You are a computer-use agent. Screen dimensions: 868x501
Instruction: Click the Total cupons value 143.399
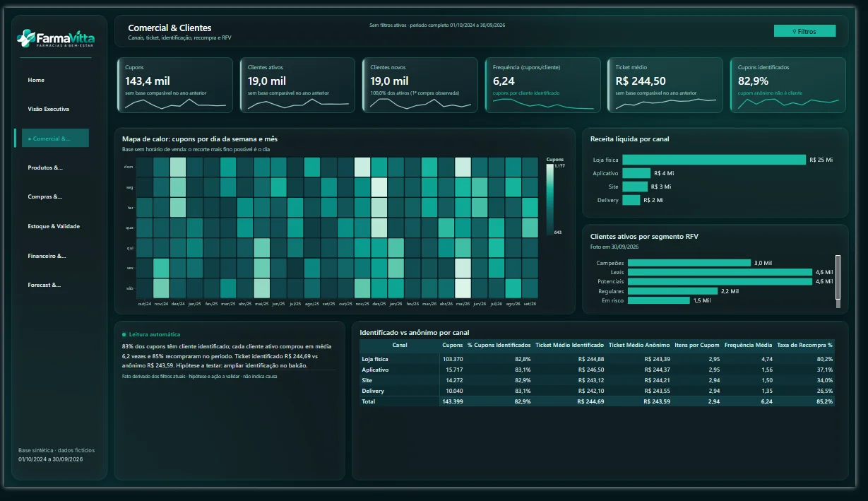click(x=452, y=401)
